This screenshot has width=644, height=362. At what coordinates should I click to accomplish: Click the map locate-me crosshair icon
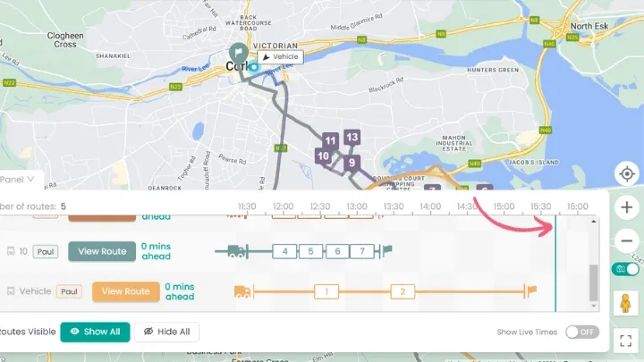(x=627, y=174)
